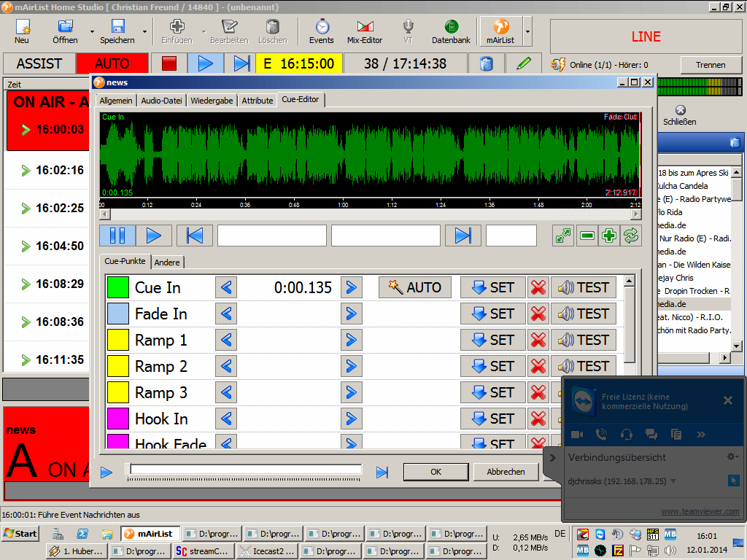This screenshot has height=560, width=747.
Task: Delete Ramp 2 with red X
Action: tap(538, 366)
